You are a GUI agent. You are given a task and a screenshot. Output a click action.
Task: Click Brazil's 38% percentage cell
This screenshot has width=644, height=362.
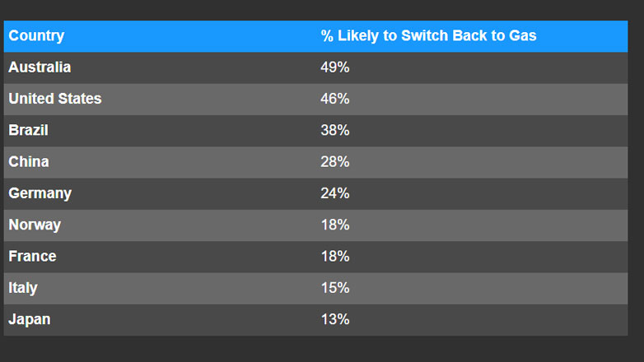[x=335, y=130]
